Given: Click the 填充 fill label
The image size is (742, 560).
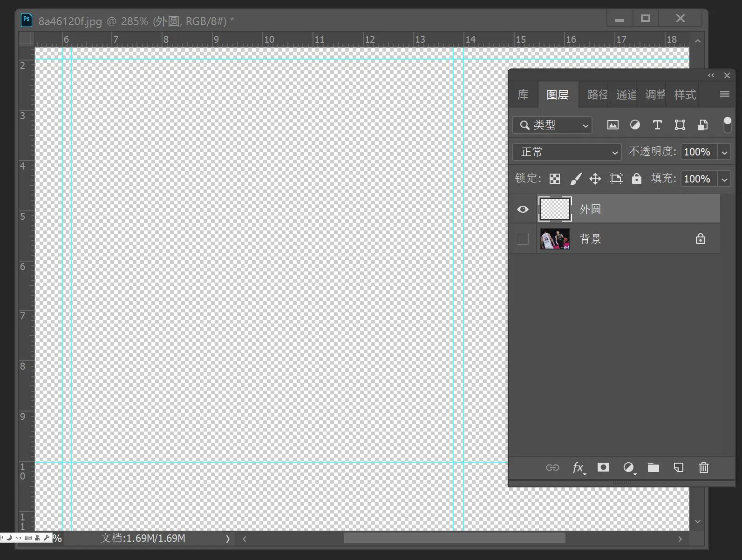Looking at the screenshot, I should coord(663,179).
